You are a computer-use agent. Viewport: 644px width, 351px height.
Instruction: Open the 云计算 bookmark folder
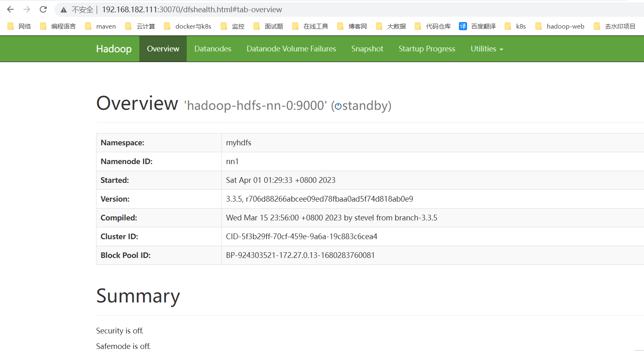(140, 26)
